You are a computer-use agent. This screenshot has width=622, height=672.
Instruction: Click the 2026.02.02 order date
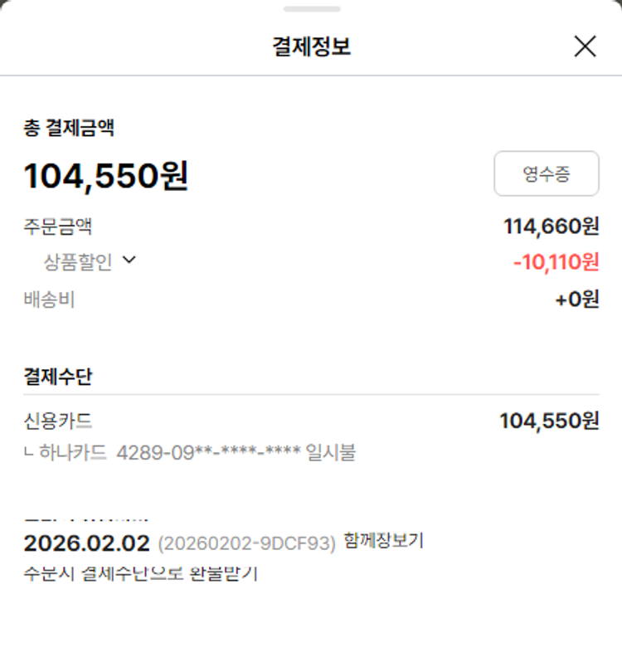[87, 543]
